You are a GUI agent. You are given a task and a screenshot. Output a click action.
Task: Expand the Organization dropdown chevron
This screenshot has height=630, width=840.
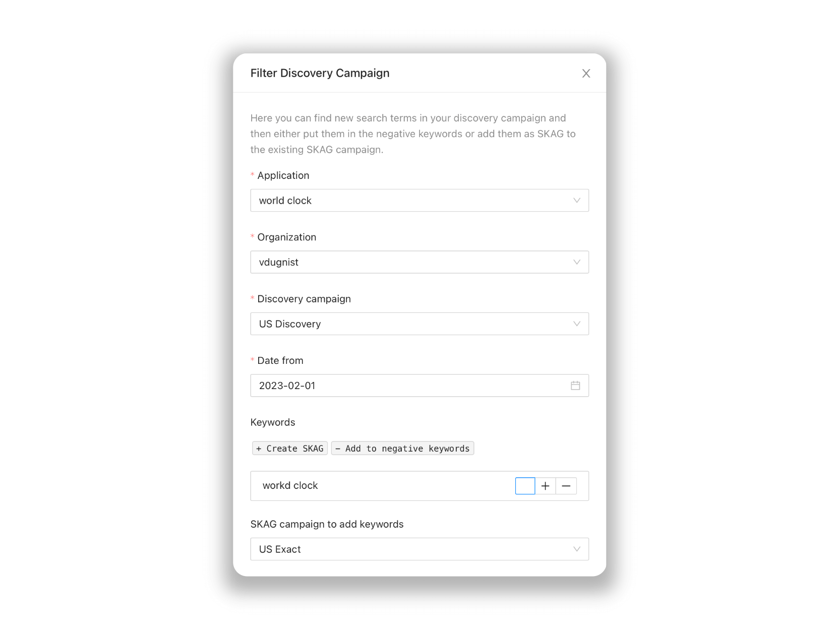click(577, 262)
